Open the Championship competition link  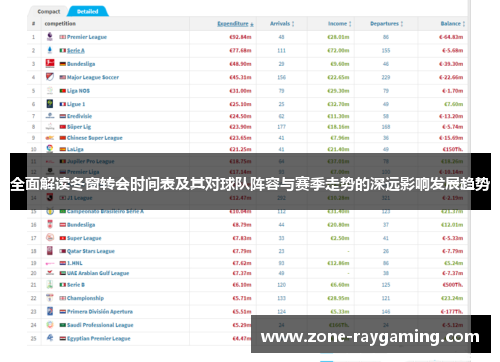coord(85,298)
